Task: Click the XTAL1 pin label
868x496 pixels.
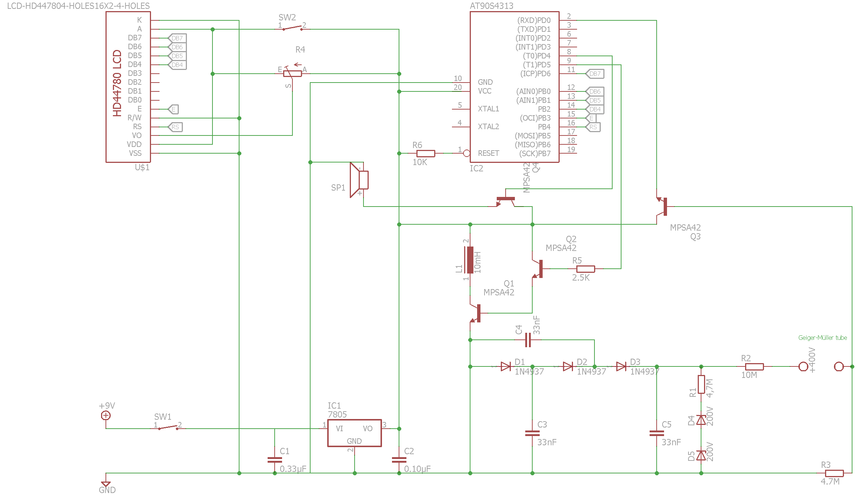Action: (489, 109)
